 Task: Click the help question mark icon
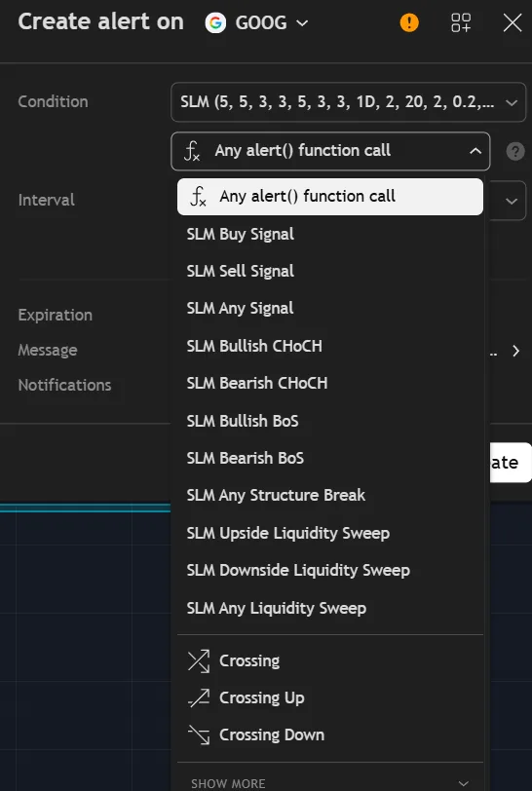click(x=514, y=151)
